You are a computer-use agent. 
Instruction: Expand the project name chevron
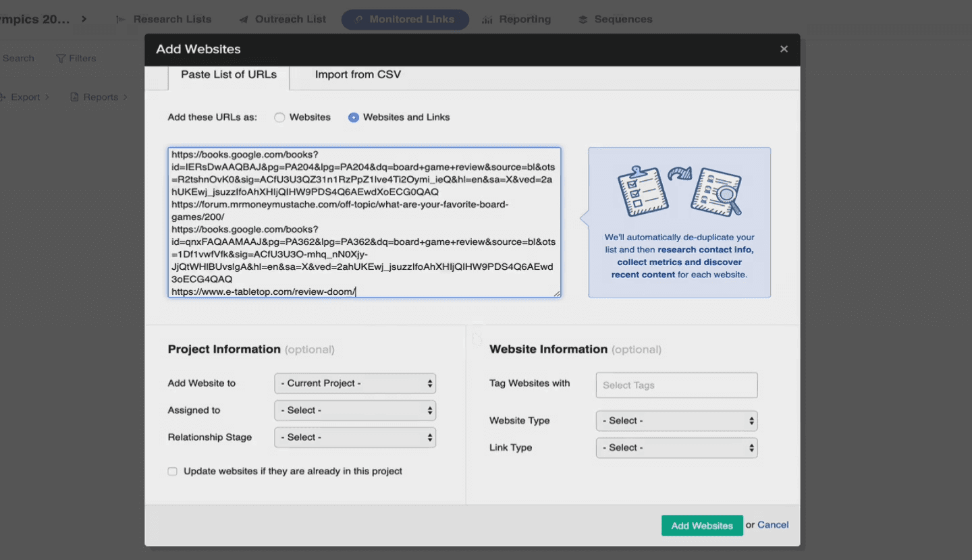[x=84, y=19]
